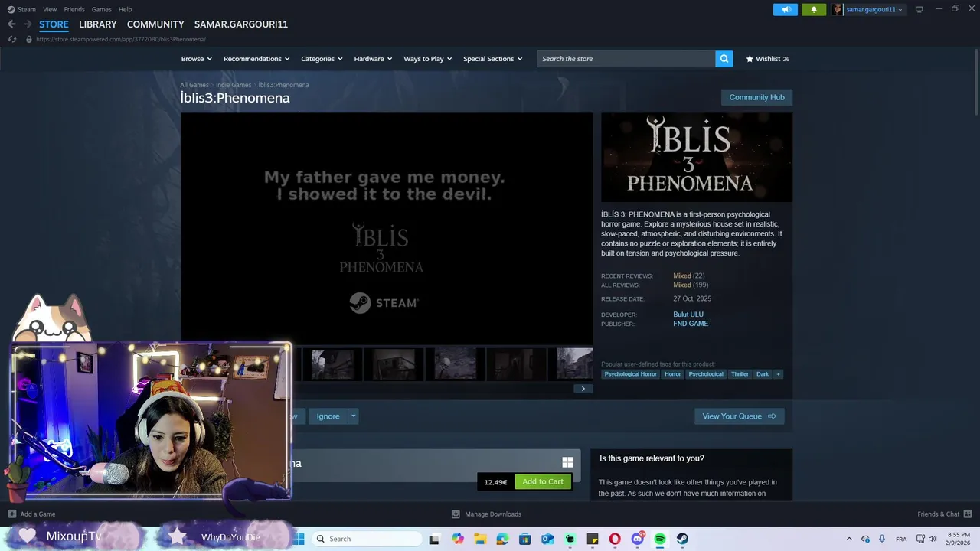The height and width of the screenshot is (551, 980).
Task: Add the game to cart
Action: pos(543,481)
